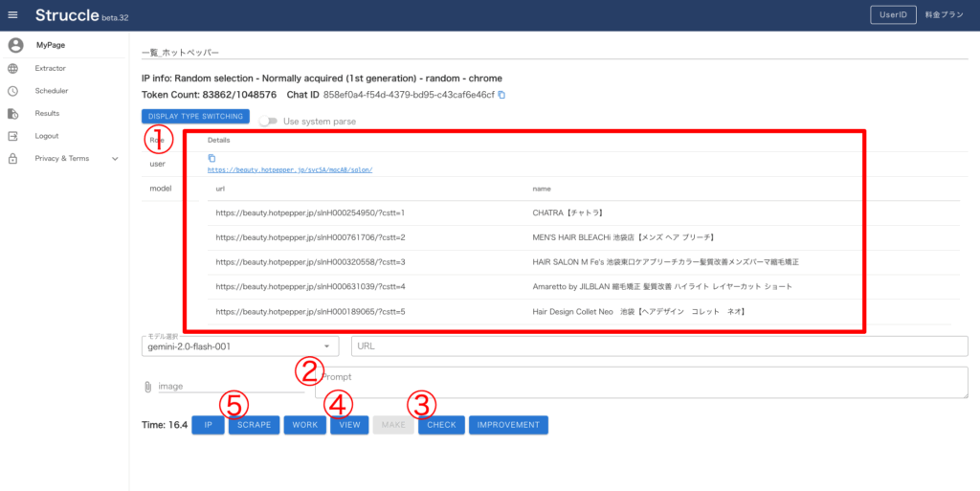Open the beauty.hotpepper.jp salon link
Screen dimensions: 980x491
(x=289, y=169)
